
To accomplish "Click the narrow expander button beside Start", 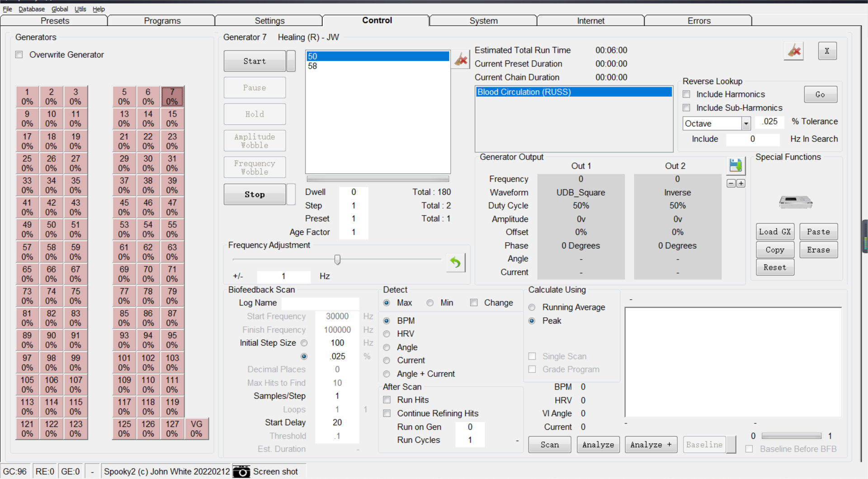I will (291, 61).
